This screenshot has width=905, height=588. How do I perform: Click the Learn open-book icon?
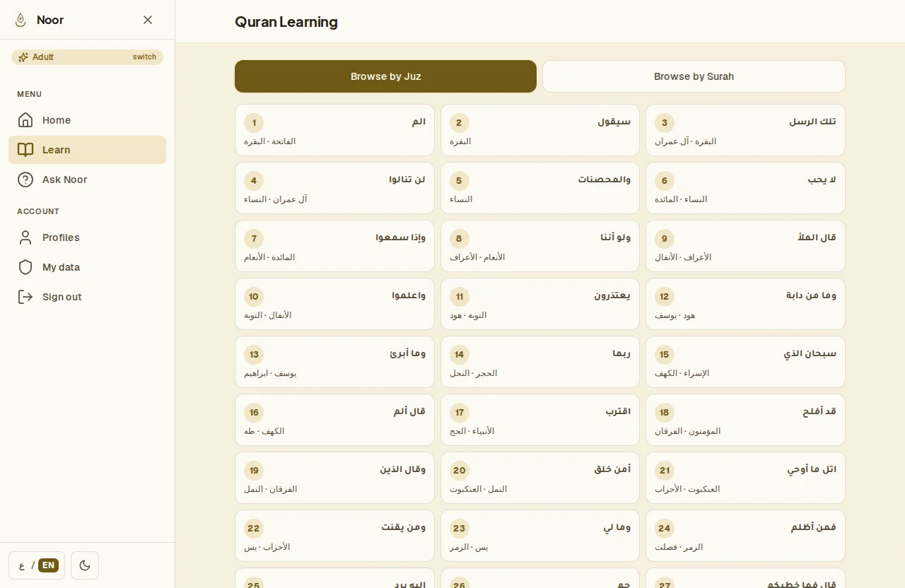point(25,150)
